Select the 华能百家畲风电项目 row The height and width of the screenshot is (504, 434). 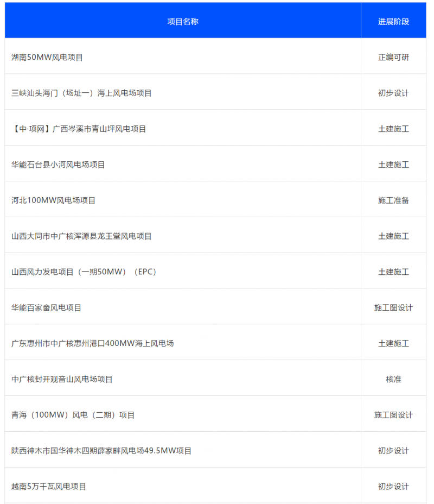[46, 307]
